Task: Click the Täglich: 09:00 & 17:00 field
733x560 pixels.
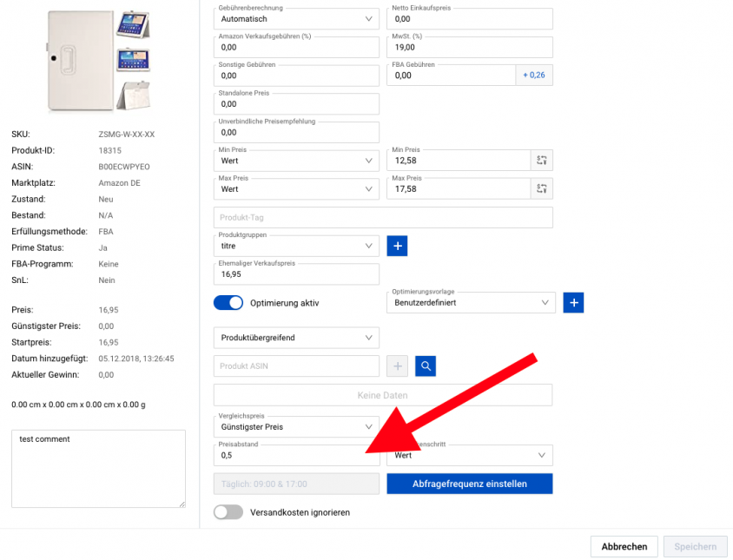Action: 296,484
